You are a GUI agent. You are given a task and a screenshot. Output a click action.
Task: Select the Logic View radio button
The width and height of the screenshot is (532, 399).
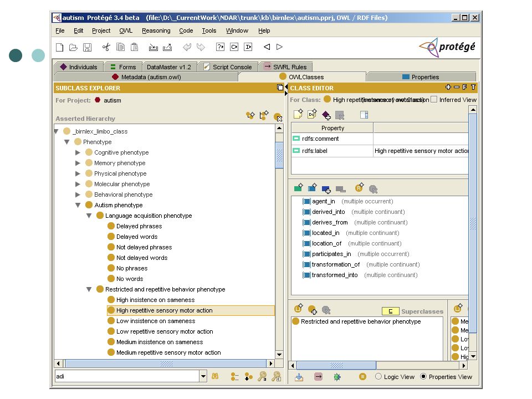378,376
